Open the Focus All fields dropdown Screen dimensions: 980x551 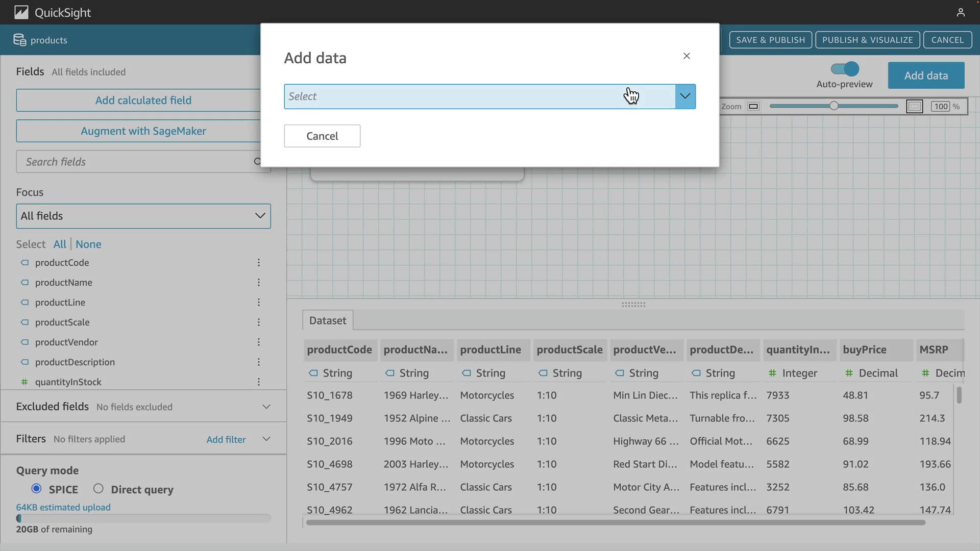click(x=143, y=216)
